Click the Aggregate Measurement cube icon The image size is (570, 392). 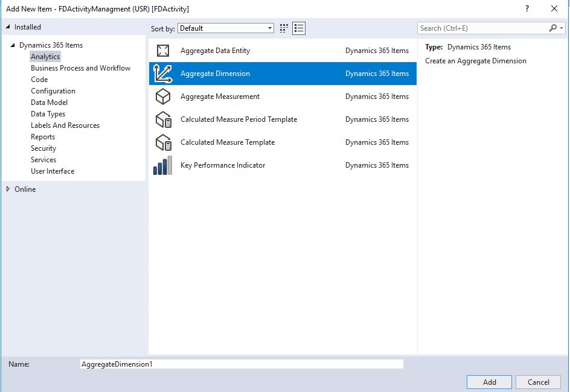click(x=163, y=96)
